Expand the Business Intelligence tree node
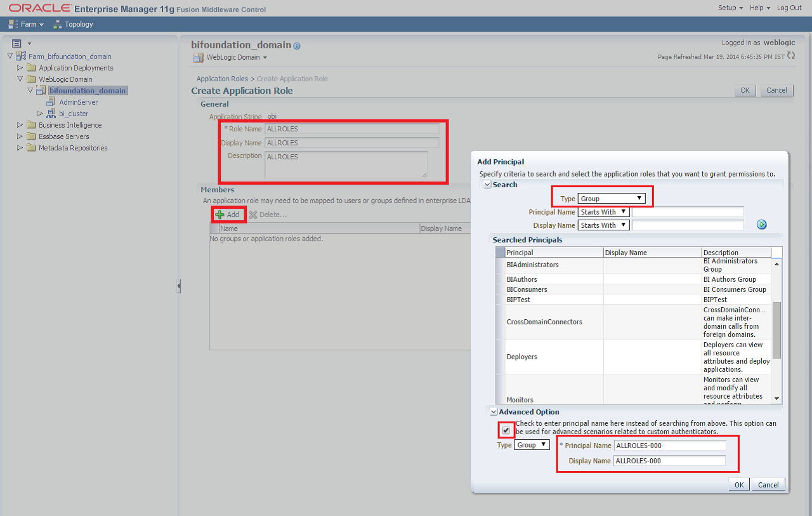 click(x=20, y=125)
